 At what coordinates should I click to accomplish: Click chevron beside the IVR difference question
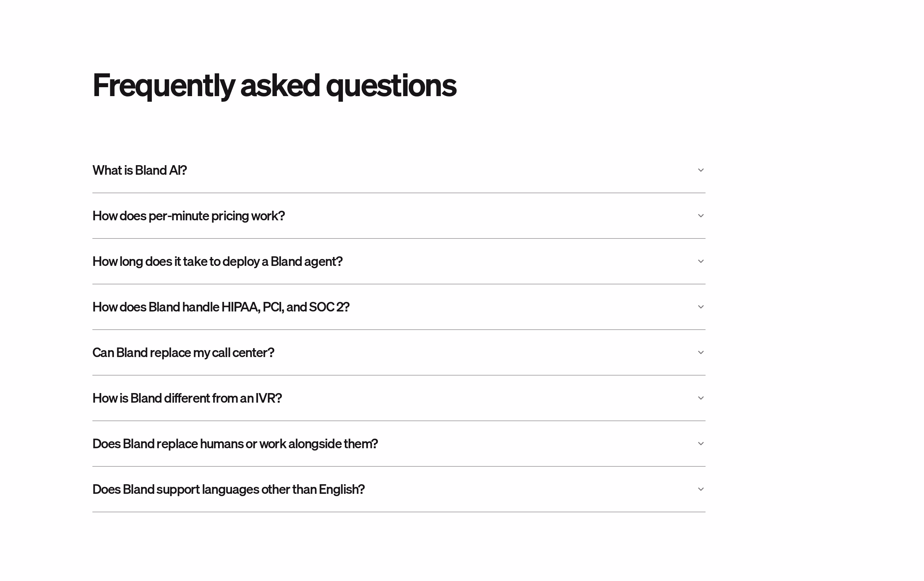pyautogui.click(x=701, y=398)
